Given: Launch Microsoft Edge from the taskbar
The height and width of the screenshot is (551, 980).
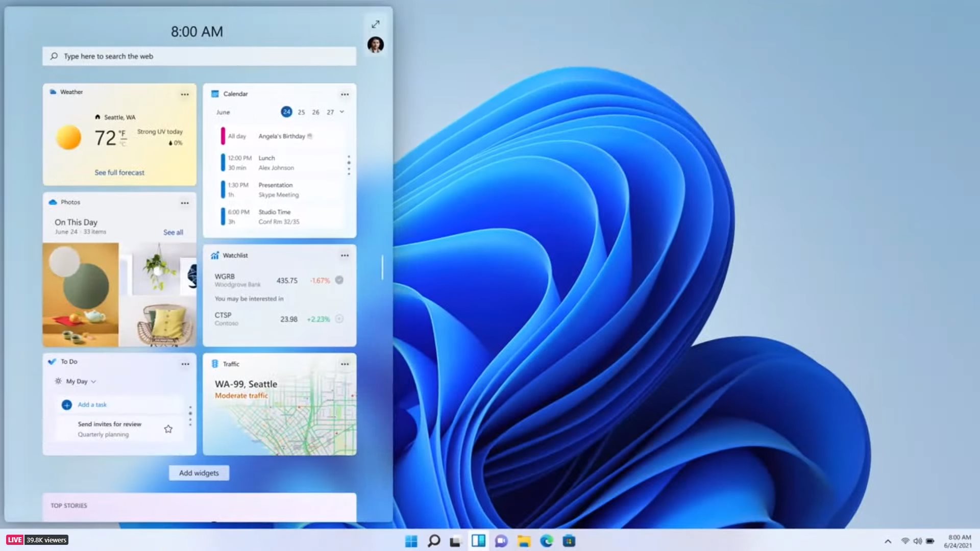Looking at the screenshot, I should tap(547, 541).
